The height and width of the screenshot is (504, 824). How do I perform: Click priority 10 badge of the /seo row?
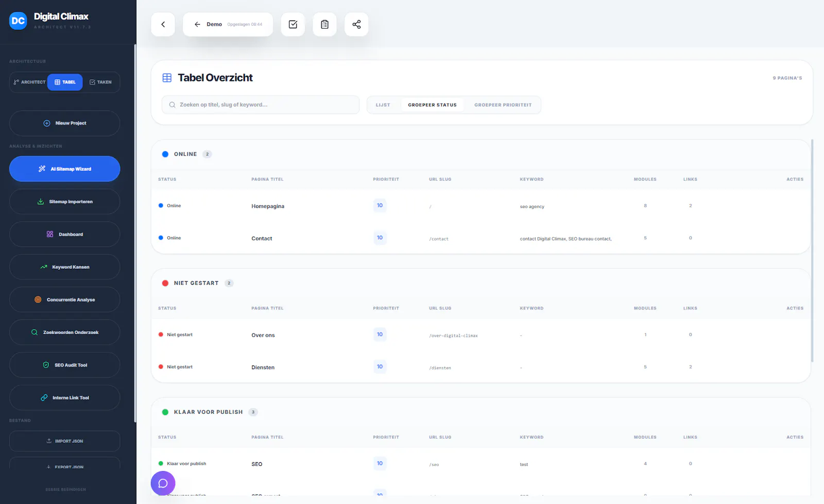(x=380, y=463)
